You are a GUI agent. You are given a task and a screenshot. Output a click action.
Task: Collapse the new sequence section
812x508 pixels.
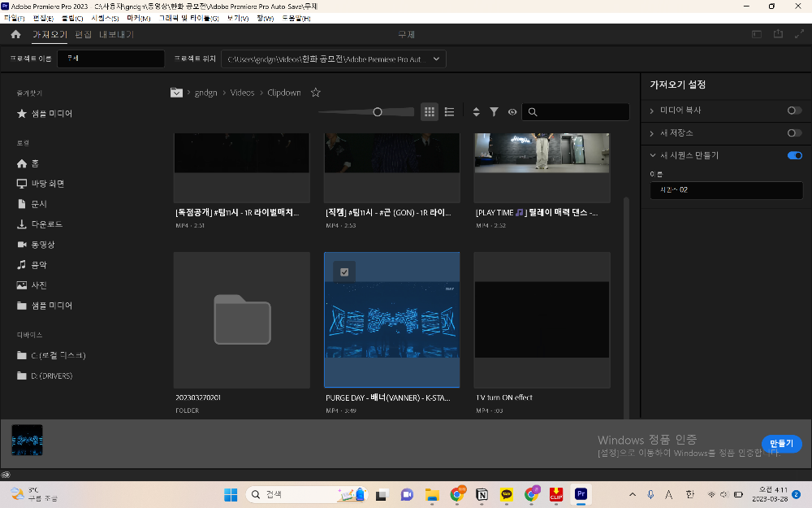click(x=653, y=155)
